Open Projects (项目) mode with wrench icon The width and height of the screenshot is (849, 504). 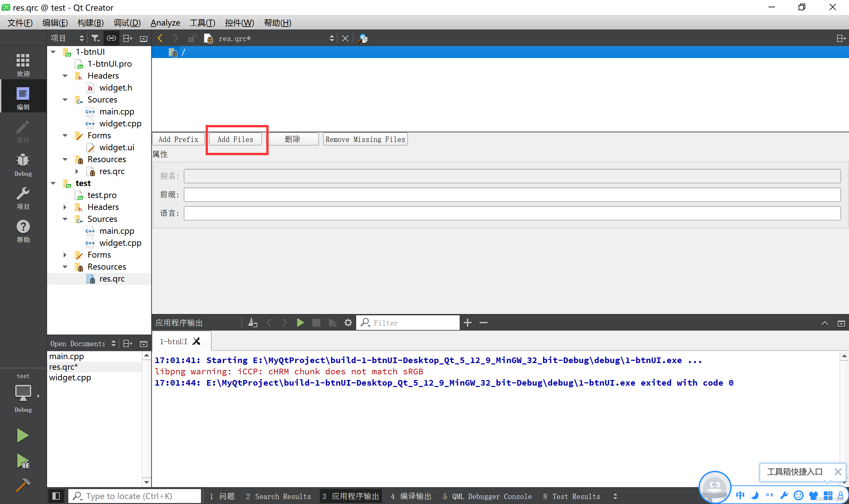[23, 198]
